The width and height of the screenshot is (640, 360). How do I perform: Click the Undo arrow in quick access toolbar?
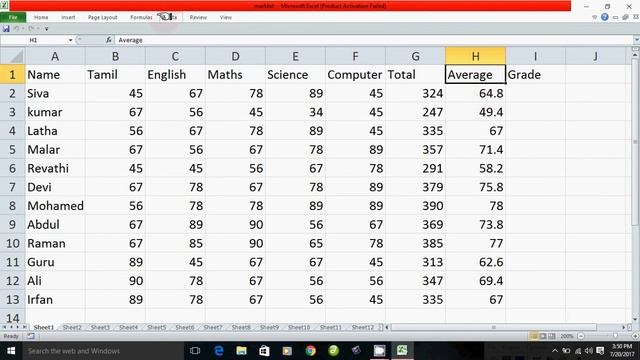(x=16, y=29)
